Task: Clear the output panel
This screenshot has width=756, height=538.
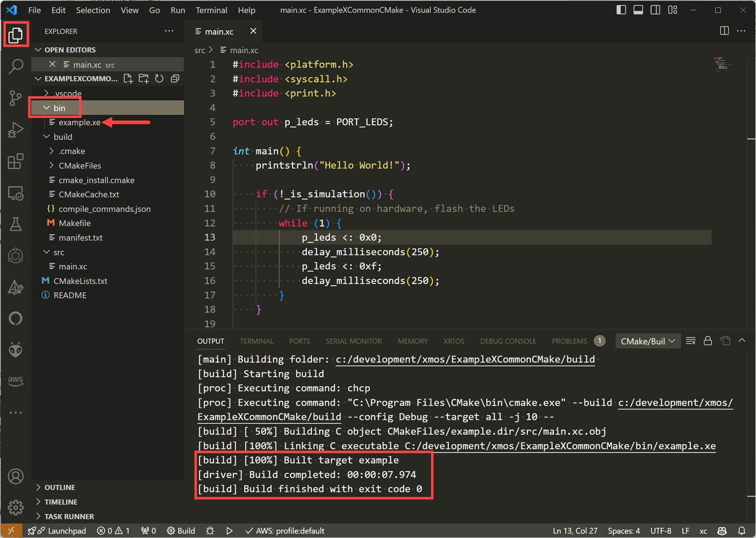Action: [691, 341]
